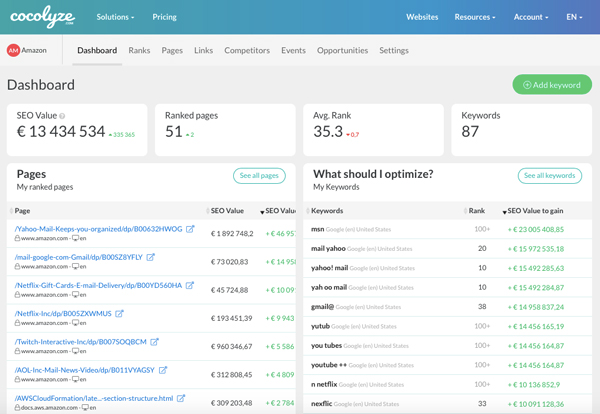Click the Add keyword button
Viewport: 600px width, 414px height.
pos(552,85)
